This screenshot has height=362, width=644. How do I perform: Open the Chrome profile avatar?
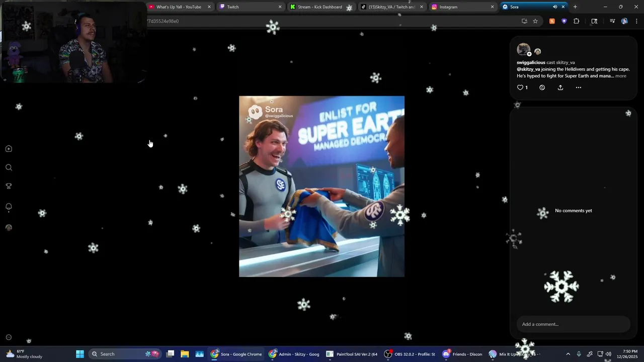tap(624, 21)
